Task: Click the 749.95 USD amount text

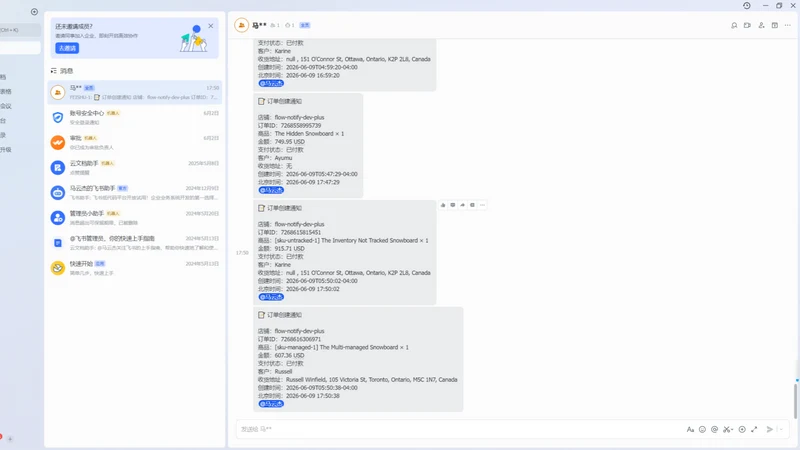Action: pyautogui.click(x=289, y=142)
